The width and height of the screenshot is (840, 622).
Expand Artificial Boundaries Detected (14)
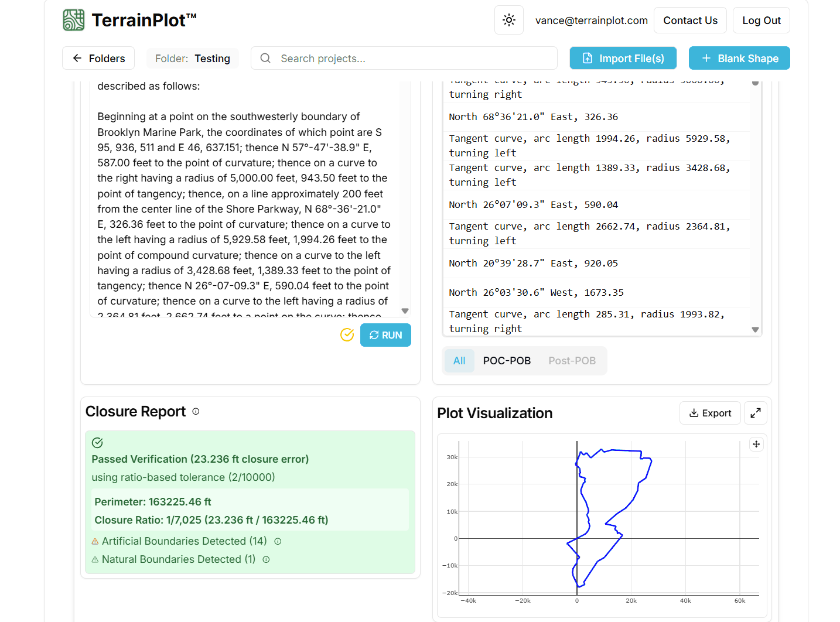184,541
